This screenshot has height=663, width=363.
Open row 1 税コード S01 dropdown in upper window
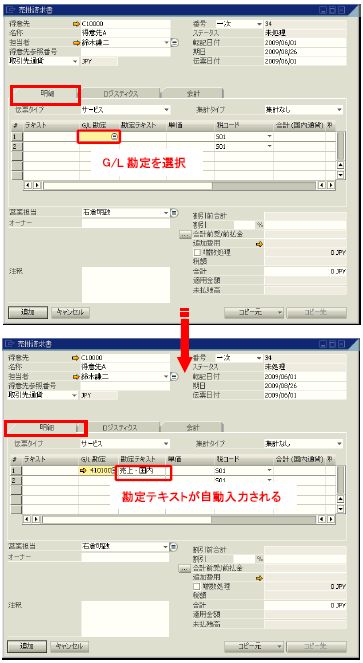point(269,137)
